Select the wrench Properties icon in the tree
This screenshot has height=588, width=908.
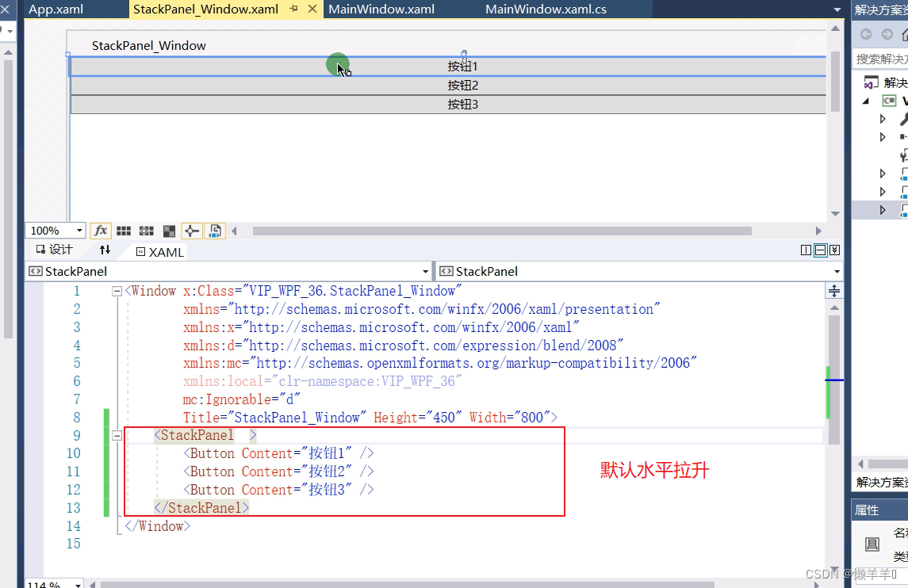[x=904, y=119]
